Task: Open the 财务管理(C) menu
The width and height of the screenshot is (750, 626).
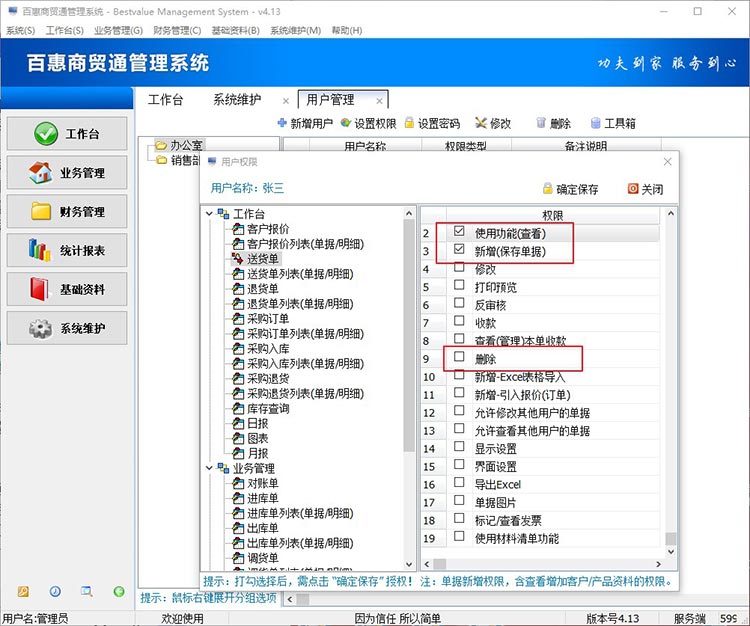Action: (x=177, y=31)
